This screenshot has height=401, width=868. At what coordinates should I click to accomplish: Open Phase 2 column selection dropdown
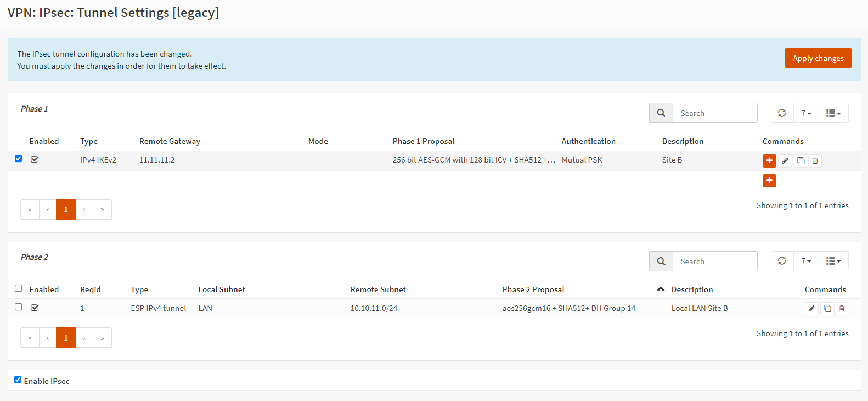833,261
